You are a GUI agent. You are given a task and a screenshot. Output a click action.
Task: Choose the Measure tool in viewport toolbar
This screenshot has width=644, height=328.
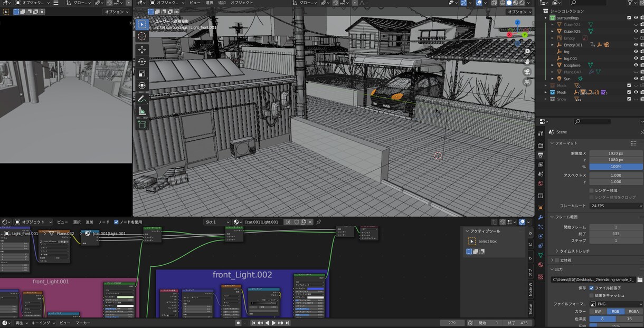tap(141, 111)
